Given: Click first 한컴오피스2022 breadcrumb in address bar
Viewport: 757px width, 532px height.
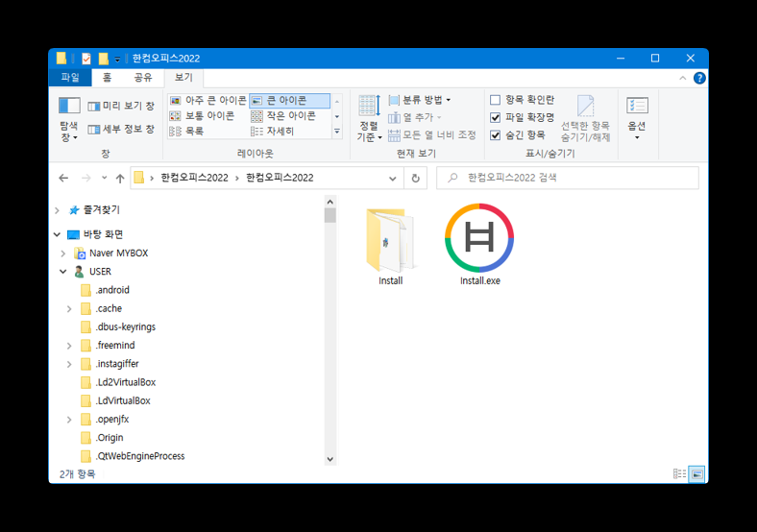Looking at the screenshot, I should point(194,178).
